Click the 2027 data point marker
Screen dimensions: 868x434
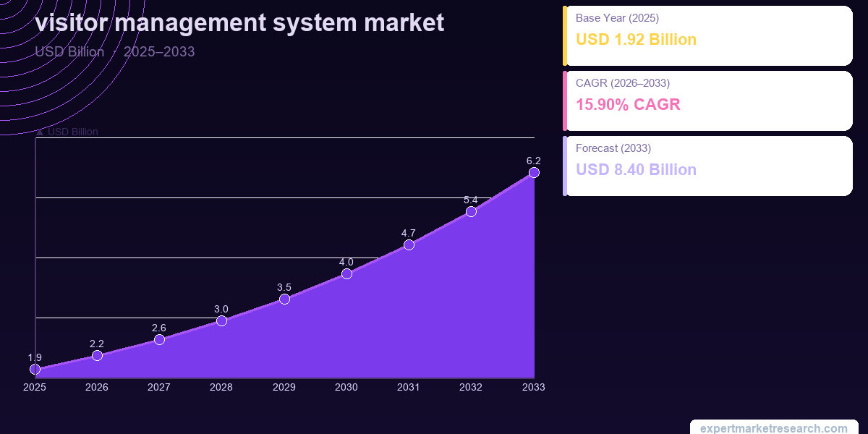(159, 339)
